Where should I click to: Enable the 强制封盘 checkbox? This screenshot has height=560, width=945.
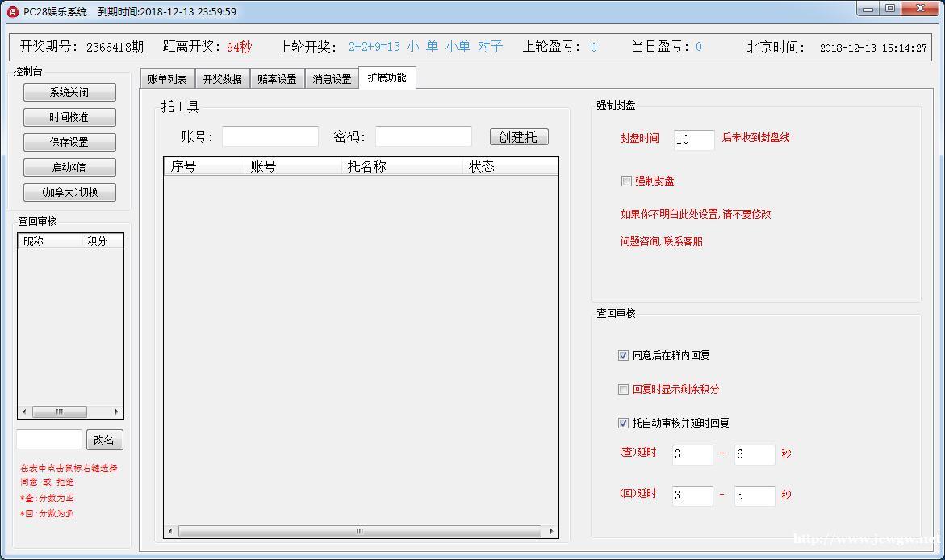pyautogui.click(x=626, y=182)
